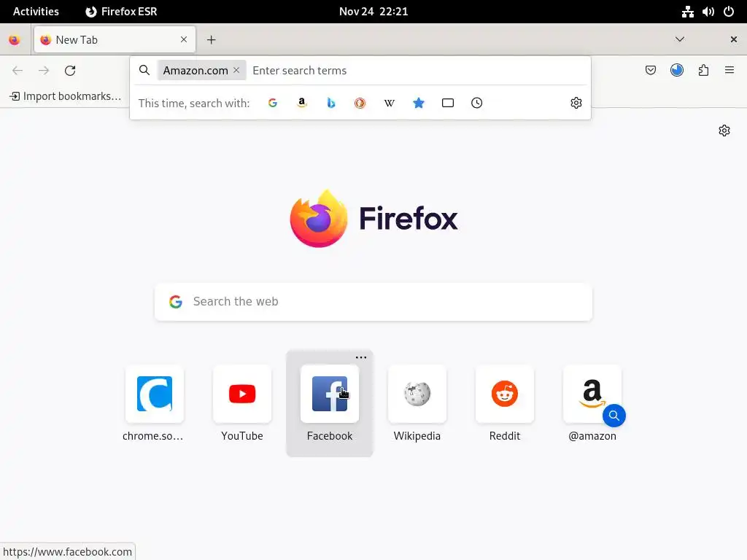The image size is (747, 560).
Task: Choose the Bing search engine icon
Action: click(x=331, y=103)
